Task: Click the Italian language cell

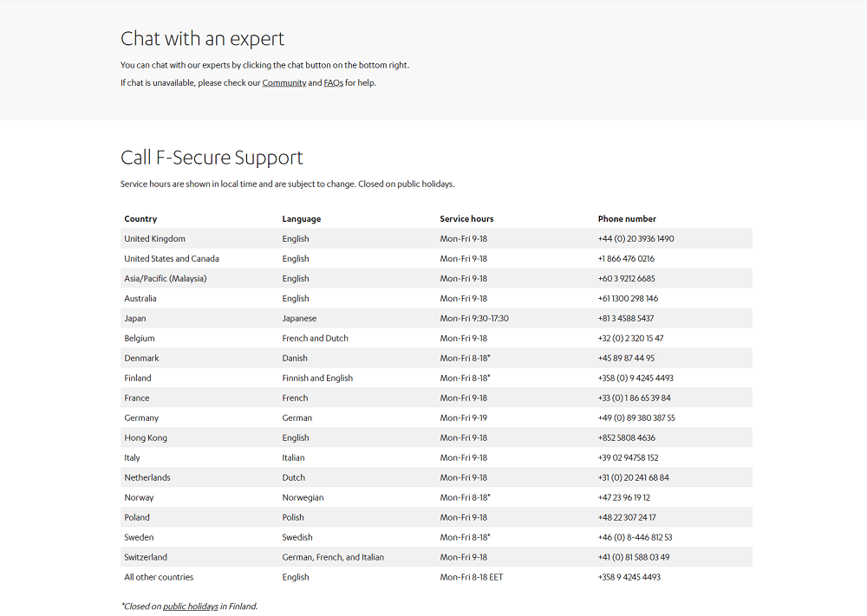Action: click(x=293, y=457)
